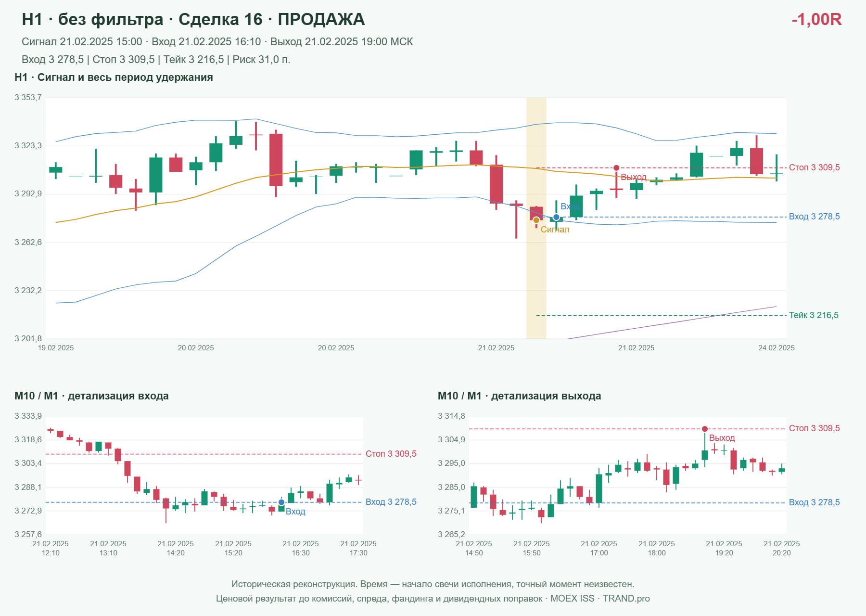866x616 pixels.
Task: Click the highlighted beige signal candle band
Action: 536,218
